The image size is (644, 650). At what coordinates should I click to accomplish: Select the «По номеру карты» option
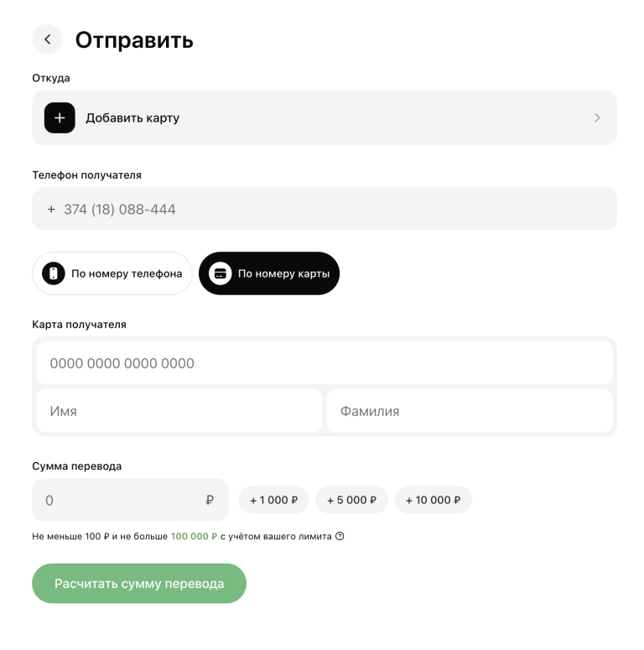(269, 273)
